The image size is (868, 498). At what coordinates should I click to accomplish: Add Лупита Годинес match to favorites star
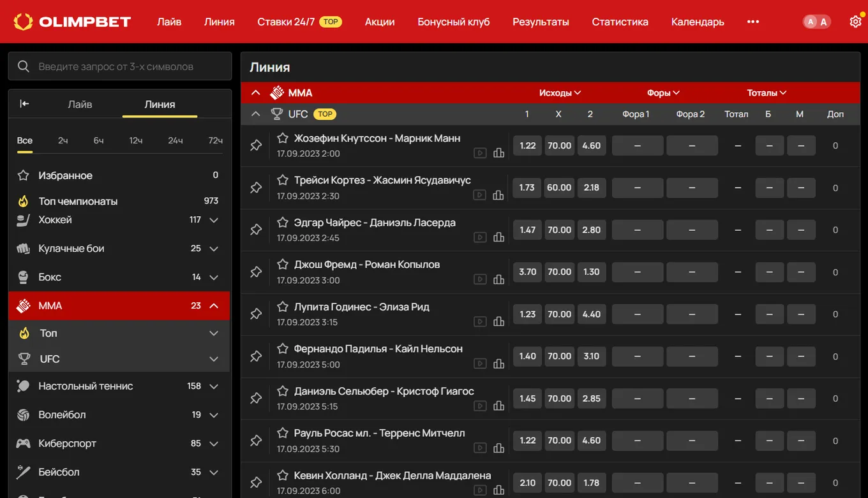[283, 307]
